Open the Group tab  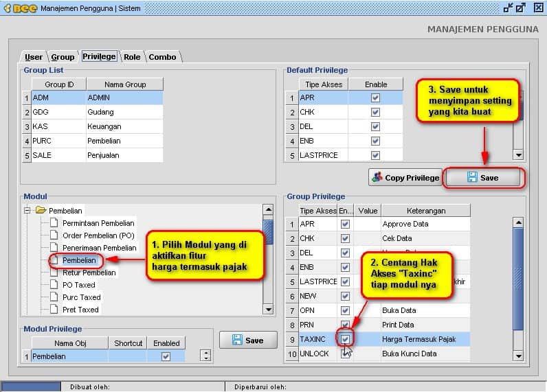63,57
